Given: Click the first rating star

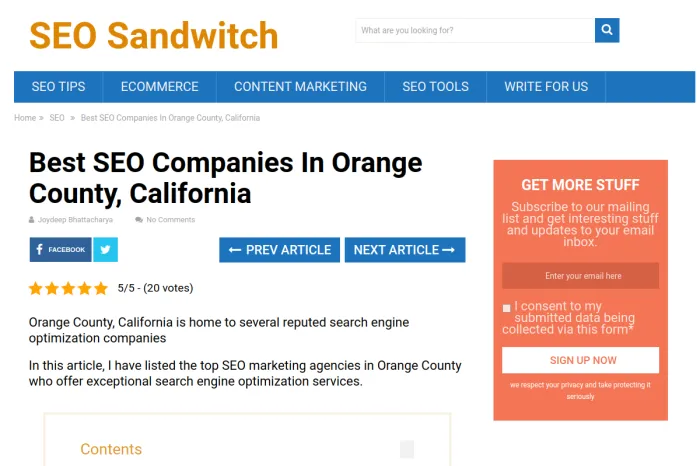Looking at the screenshot, I should 36,288.
